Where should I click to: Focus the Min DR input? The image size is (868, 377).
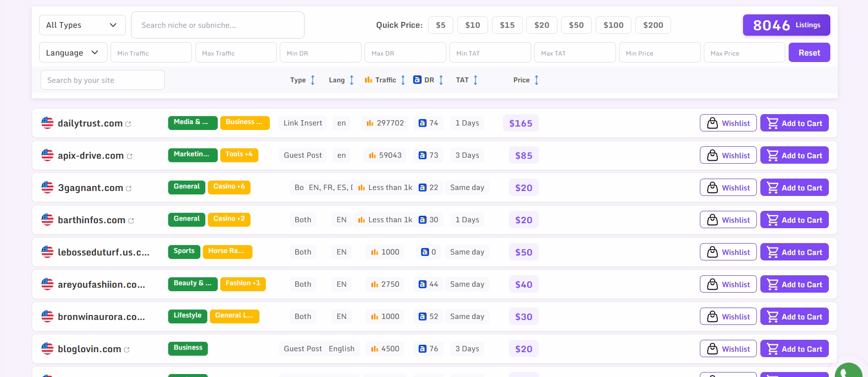321,53
